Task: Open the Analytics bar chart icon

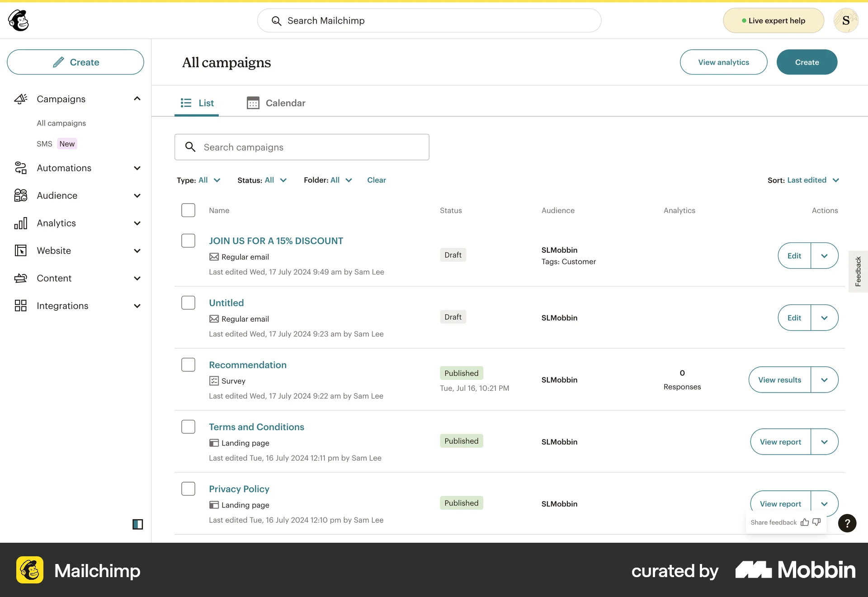Action: click(x=20, y=223)
